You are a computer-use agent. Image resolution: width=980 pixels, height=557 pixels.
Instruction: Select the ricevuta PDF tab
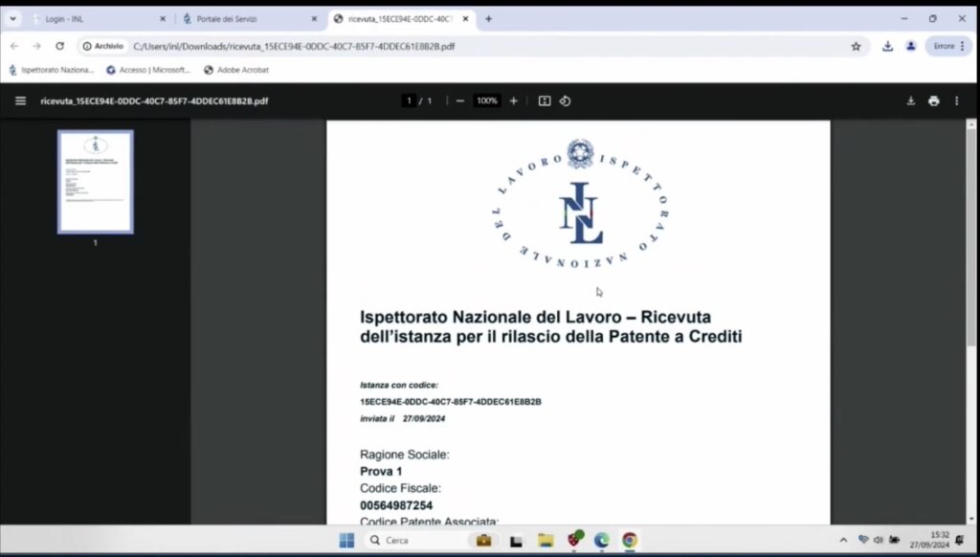pos(400,19)
